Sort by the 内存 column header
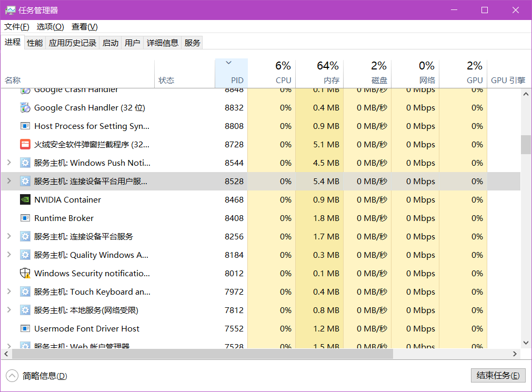532x392 pixels. pos(319,74)
